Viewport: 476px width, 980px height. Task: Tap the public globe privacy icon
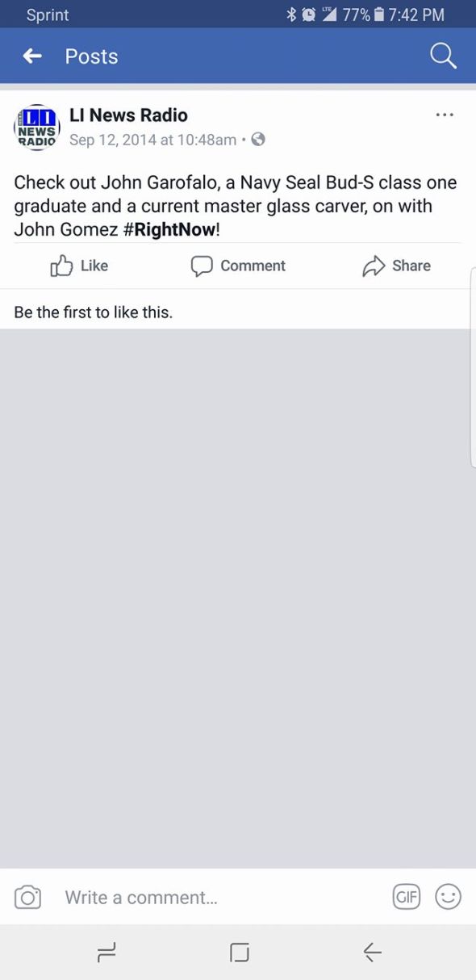[258, 140]
